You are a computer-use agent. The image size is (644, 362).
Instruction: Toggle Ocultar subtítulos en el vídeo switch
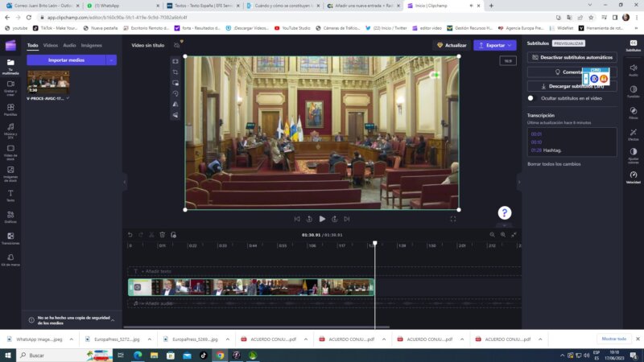pos(532,98)
